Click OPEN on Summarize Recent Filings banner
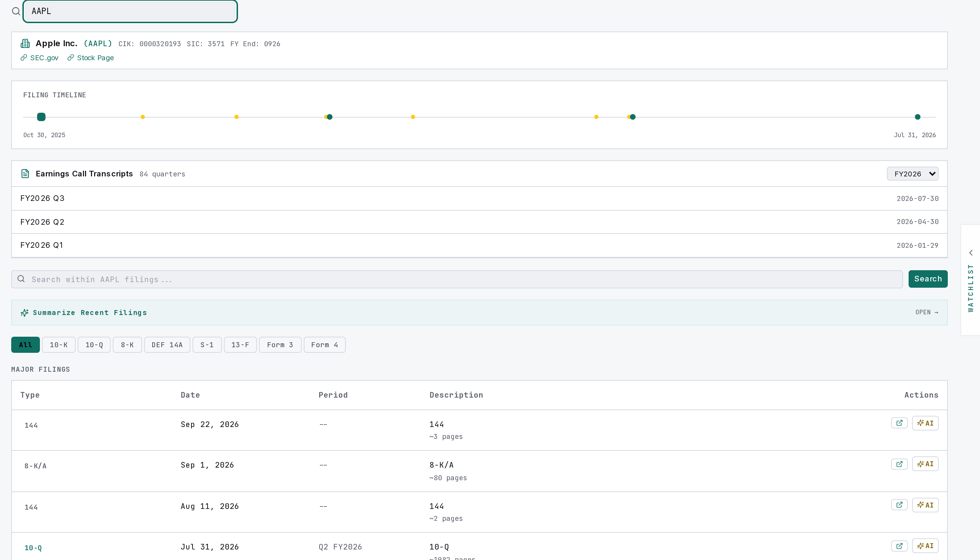Viewport: 980px width, 560px height. point(926,312)
